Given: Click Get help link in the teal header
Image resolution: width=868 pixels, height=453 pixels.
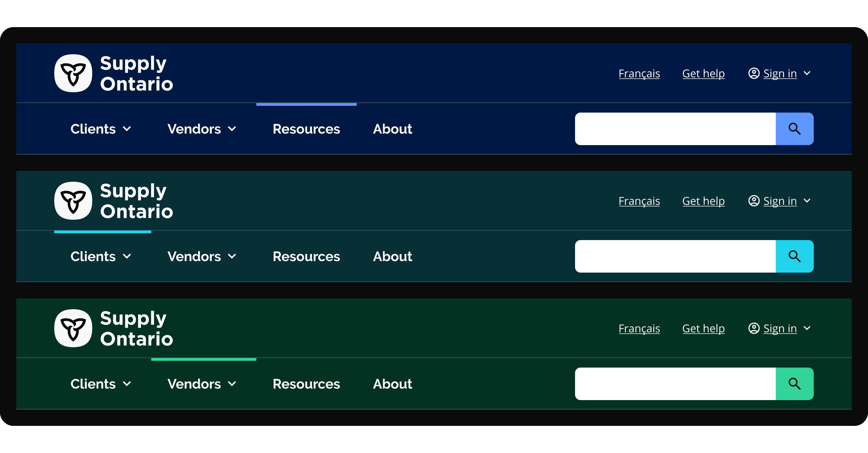Looking at the screenshot, I should point(703,201).
